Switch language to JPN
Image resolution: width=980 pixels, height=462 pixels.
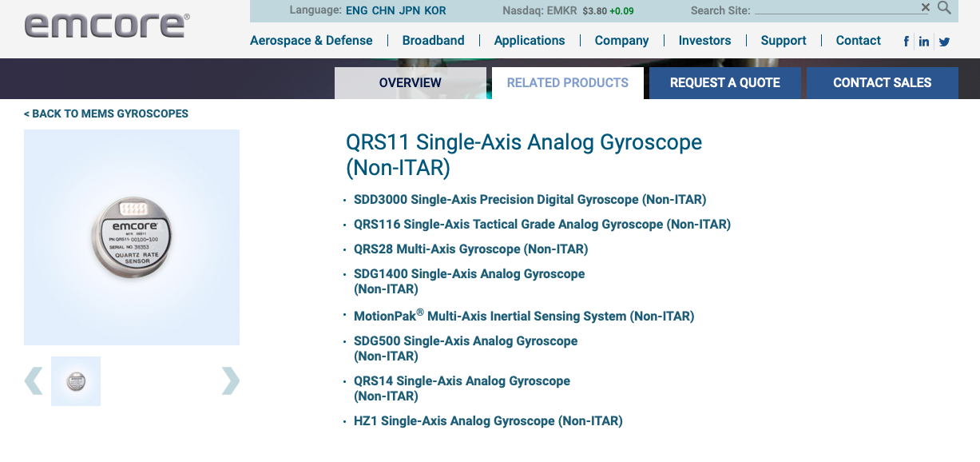point(410,10)
